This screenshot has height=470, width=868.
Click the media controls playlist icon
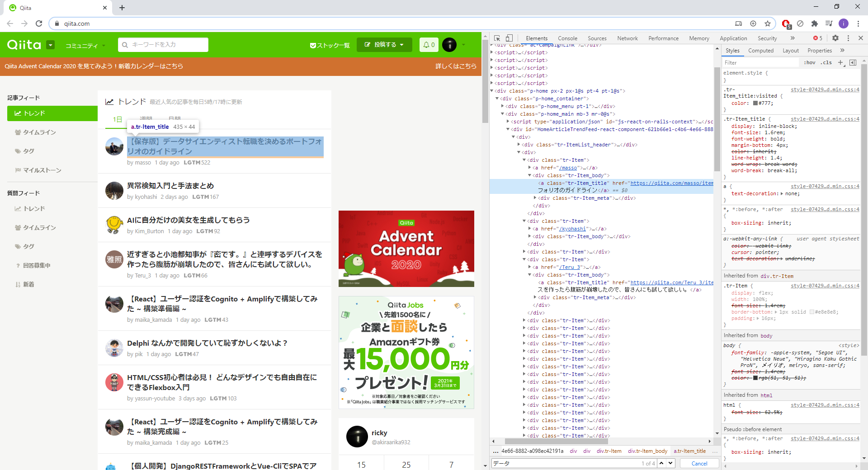click(x=830, y=23)
